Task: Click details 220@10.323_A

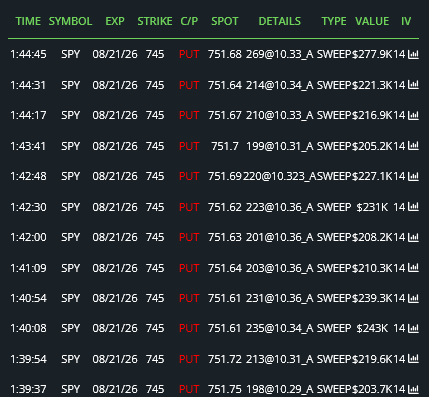Action: tap(280, 176)
